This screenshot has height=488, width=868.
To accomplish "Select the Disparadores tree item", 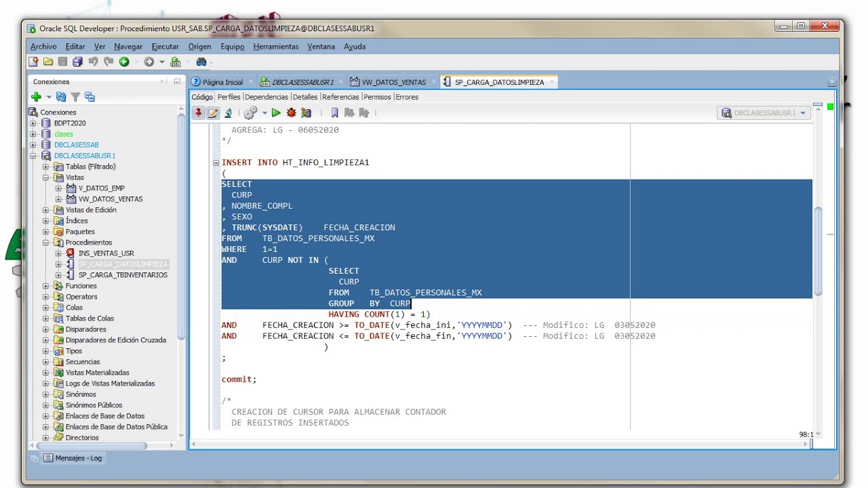I will (x=85, y=329).
